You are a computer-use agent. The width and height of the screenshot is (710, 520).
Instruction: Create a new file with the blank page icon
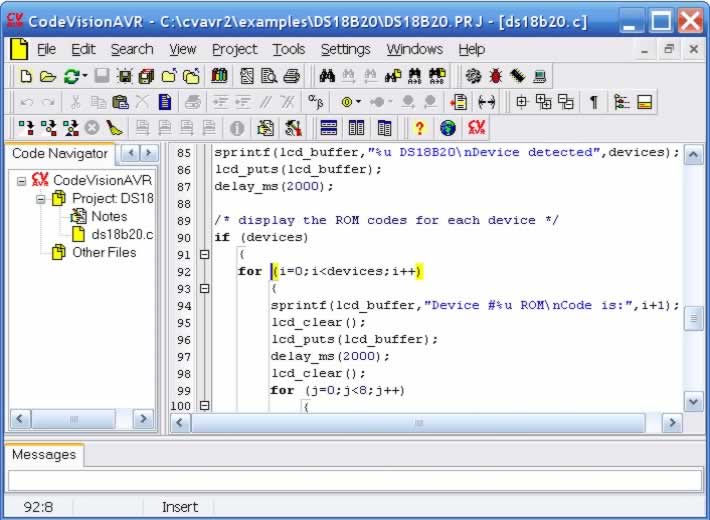coord(26,76)
